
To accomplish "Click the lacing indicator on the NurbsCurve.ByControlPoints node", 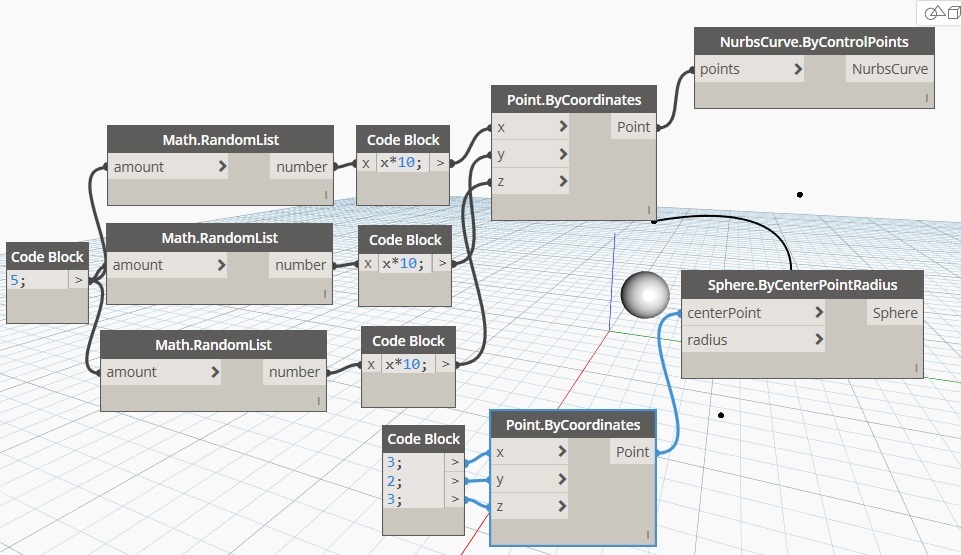I will click(927, 98).
